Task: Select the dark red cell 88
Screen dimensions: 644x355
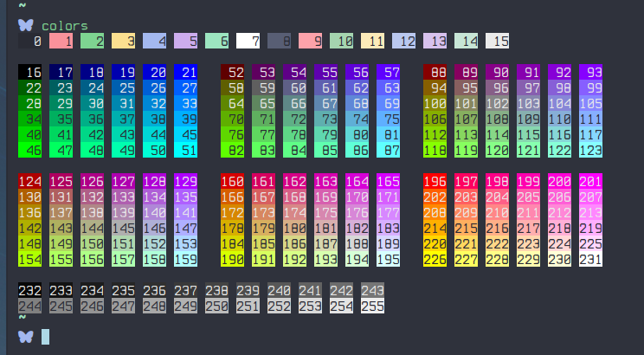Action: coord(435,72)
